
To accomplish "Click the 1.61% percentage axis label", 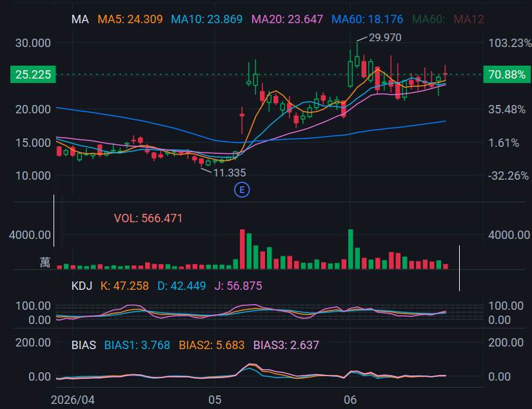I will 504,142.
